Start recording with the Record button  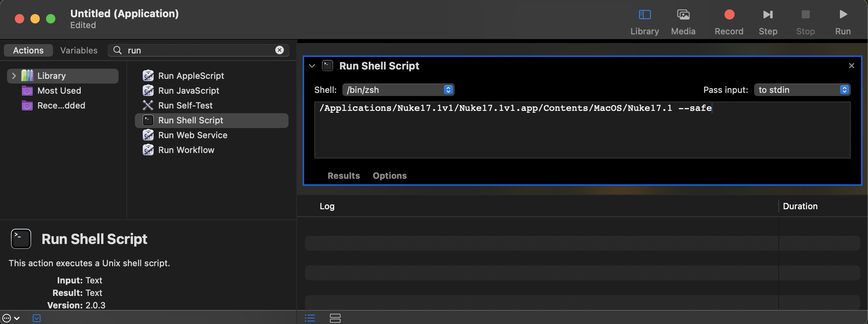[729, 15]
